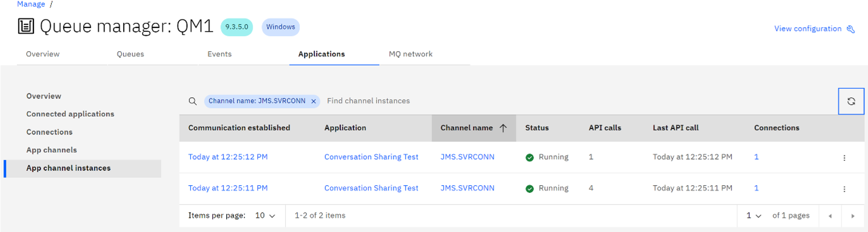
Task: Open Today at 12:25:12 PM communication link
Action: [228, 157]
